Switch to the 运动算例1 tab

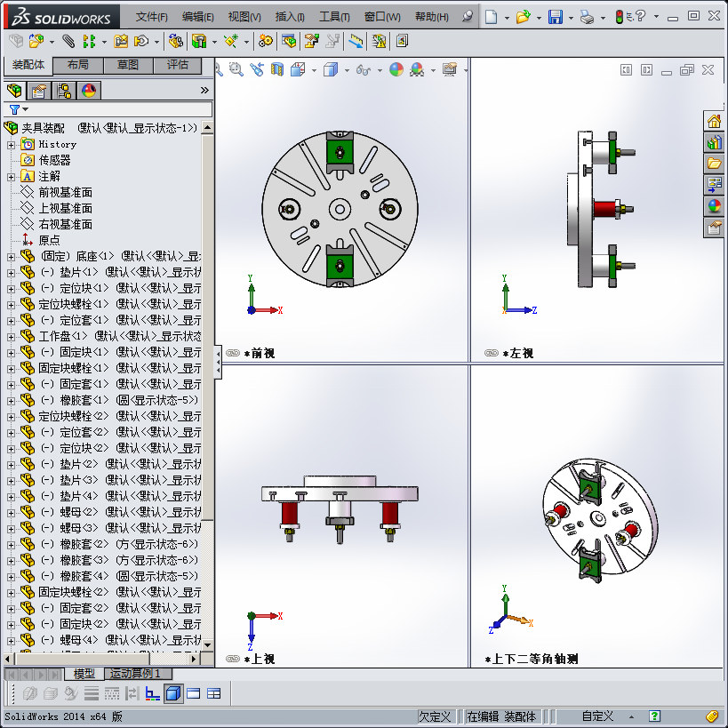139,674
